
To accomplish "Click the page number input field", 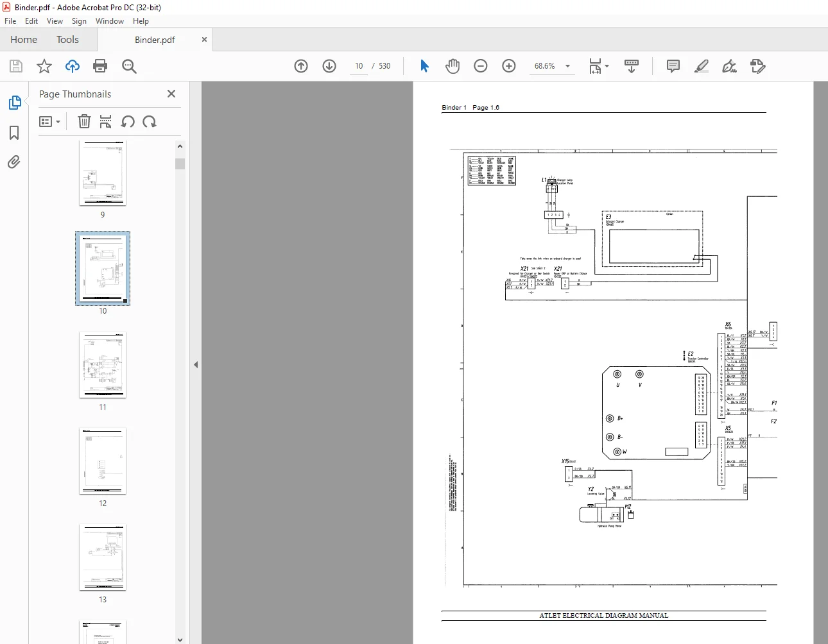I will 359,66.
